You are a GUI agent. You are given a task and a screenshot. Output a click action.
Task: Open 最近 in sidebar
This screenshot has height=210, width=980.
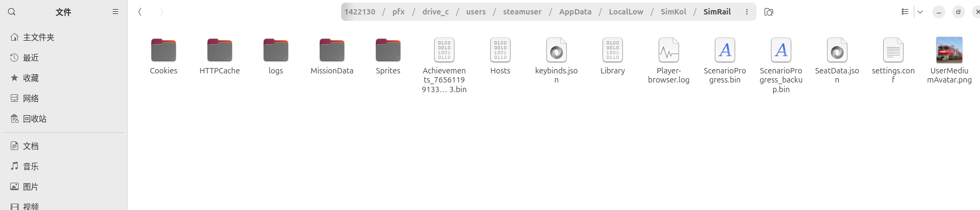(x=64, y=58)
